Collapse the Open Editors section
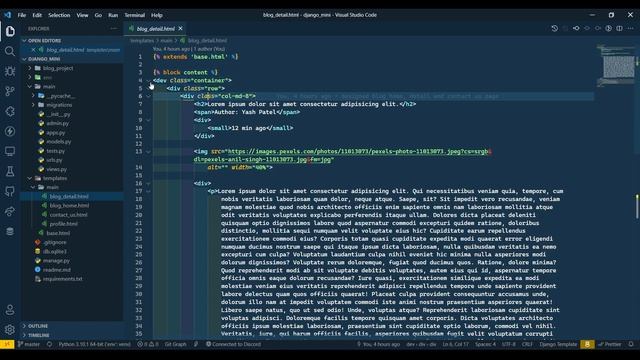Viewport: 640px width, 360px height. tap(72, 41)
